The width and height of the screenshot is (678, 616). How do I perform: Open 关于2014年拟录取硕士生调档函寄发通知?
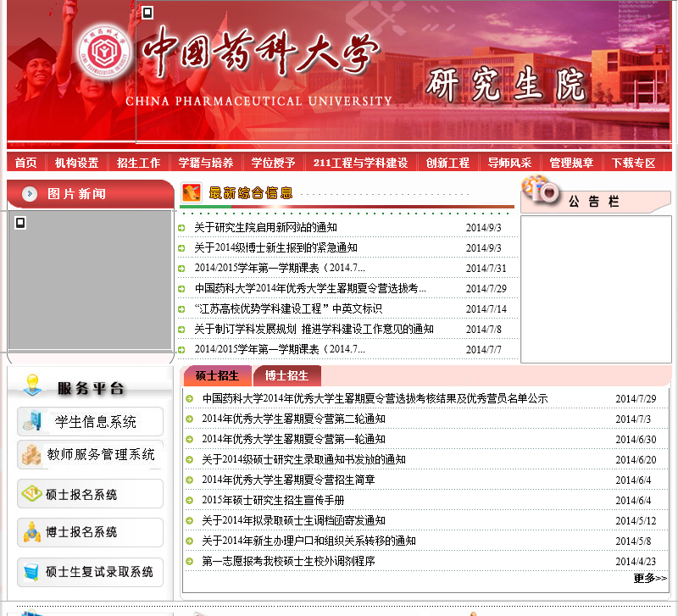point(293,520)
